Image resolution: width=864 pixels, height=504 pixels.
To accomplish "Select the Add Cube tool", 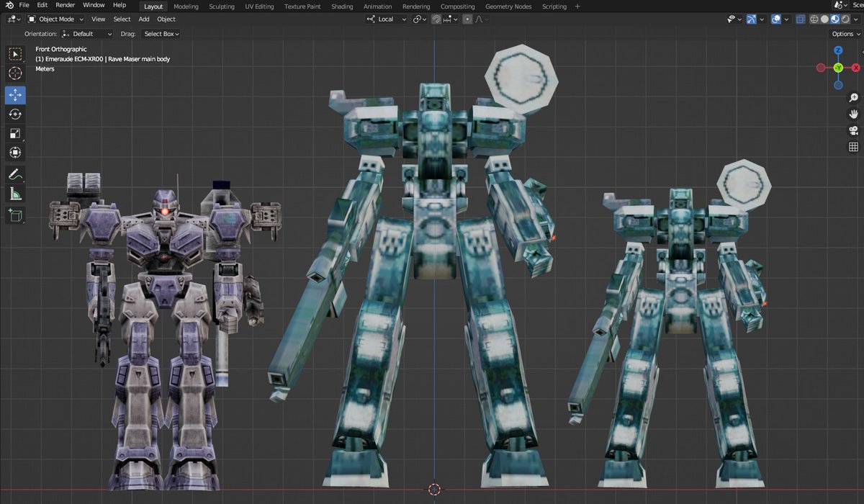I will tap(15, 215).
